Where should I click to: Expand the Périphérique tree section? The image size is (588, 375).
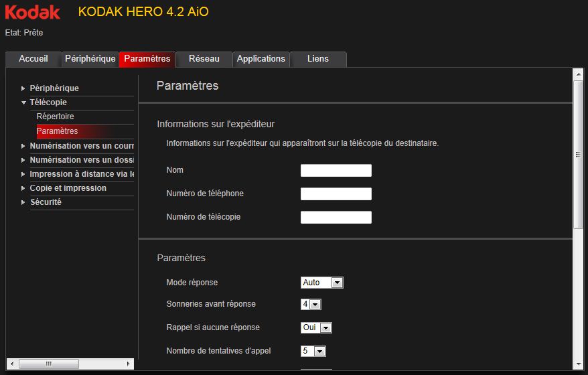click(x=54, y=88)
